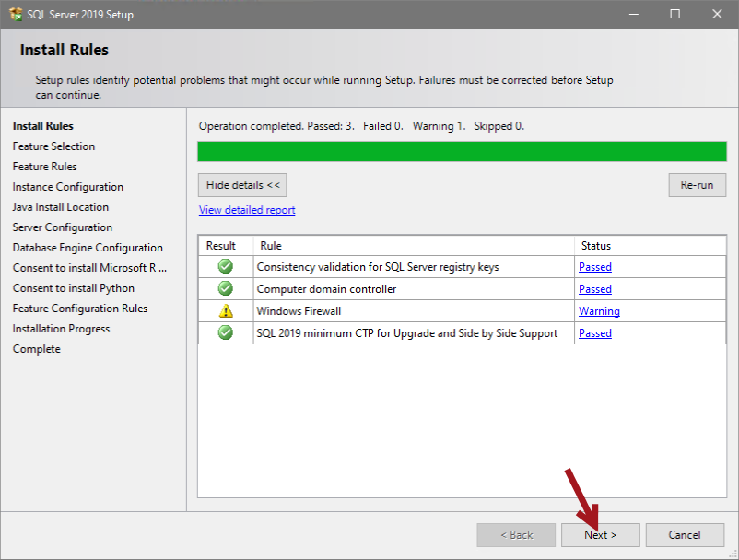The width and height of the screenshot is (739, 560).
Task: Select Install Rules step in sidebar
Action: pos(43,126)
